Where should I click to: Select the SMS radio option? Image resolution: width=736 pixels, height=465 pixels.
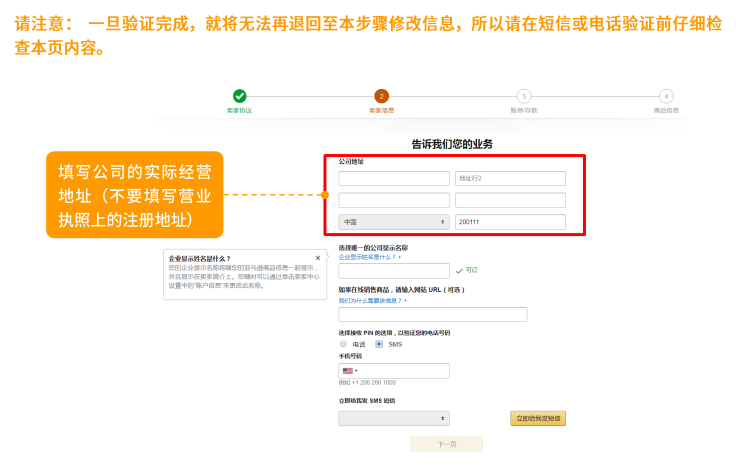(379, 343)
